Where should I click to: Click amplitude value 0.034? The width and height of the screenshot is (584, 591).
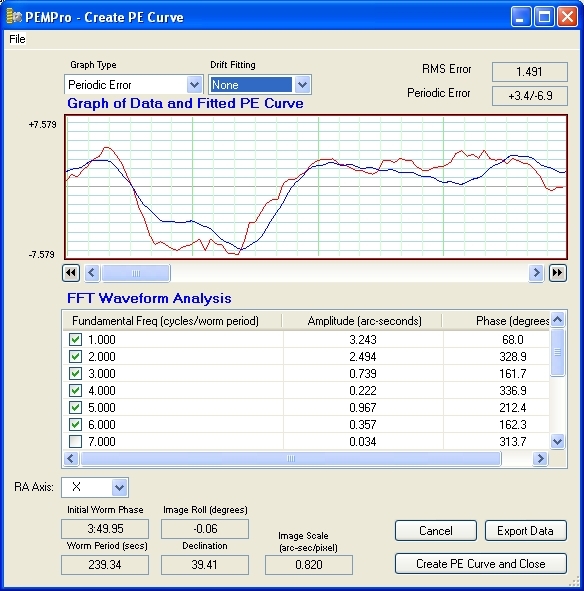pyautogui.click(x=363, y=441)
